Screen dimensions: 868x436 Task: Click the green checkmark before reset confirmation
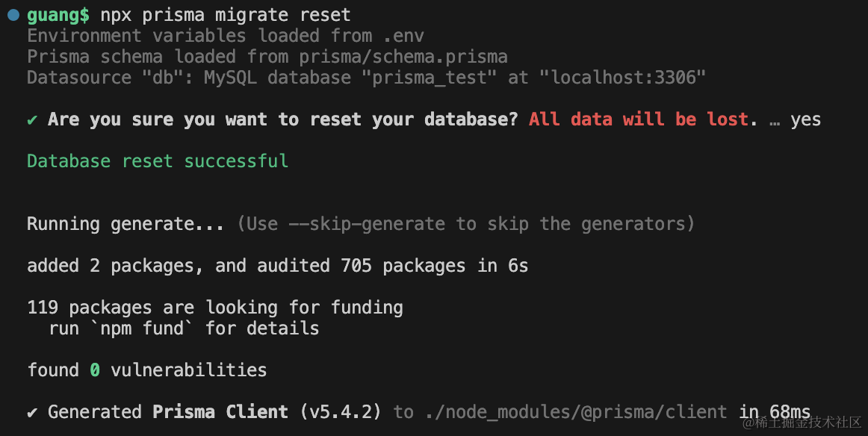click(x=32, y=119)
